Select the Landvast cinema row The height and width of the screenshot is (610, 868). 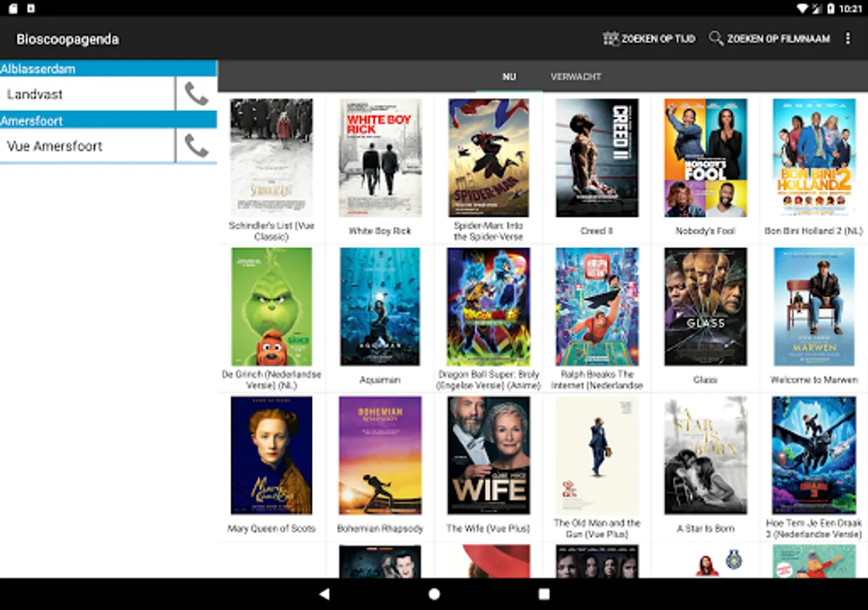pyautogui.click(x=87, y=94)
